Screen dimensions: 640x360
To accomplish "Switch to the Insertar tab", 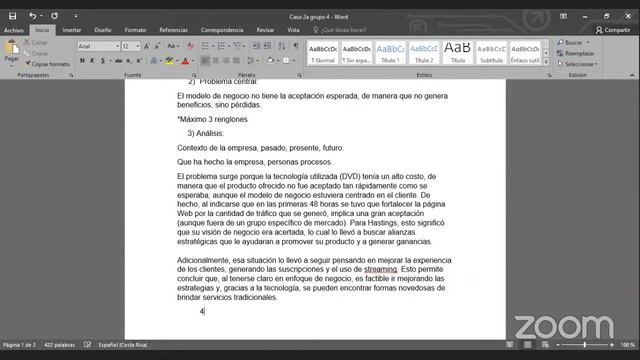I will (71, 30).
